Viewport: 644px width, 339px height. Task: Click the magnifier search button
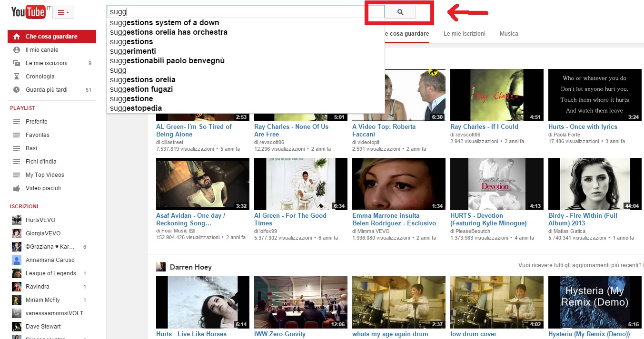(400, 12)
